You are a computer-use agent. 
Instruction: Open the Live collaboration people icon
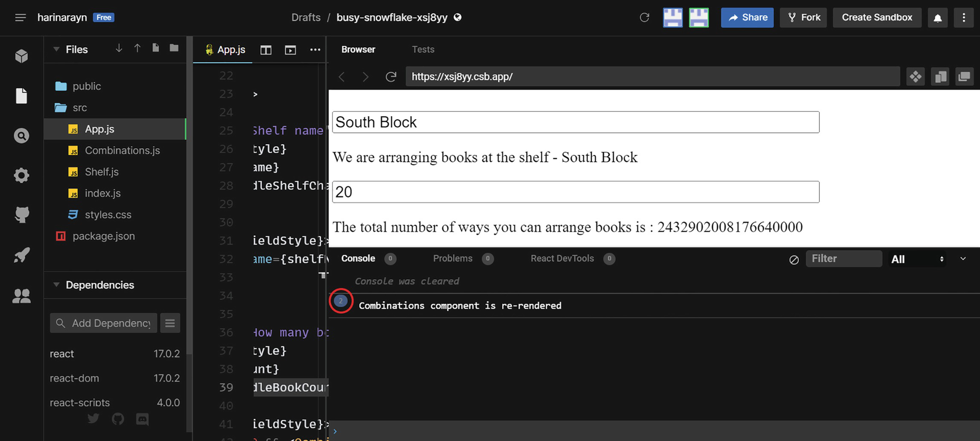[22, 296]
